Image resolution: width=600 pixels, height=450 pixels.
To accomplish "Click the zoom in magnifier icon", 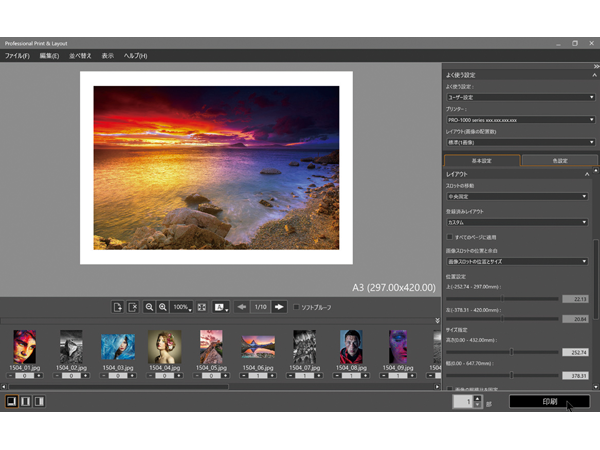I will click(162, 307).
